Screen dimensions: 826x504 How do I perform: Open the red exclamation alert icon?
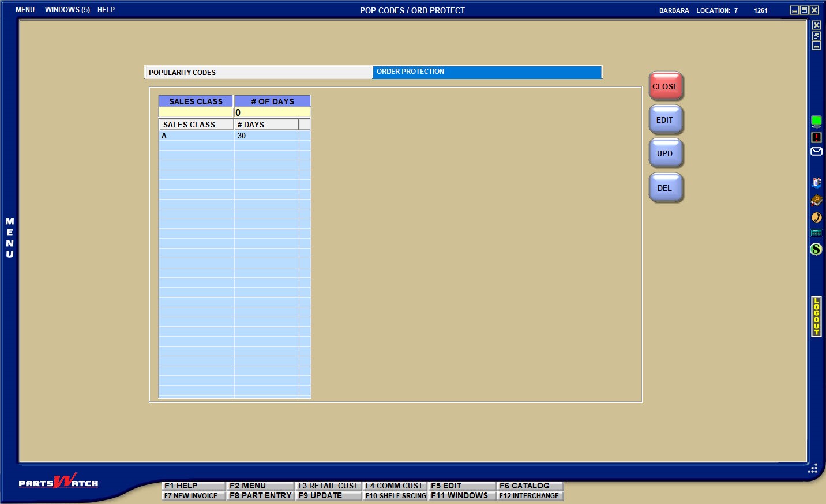(x=816, y=137)
